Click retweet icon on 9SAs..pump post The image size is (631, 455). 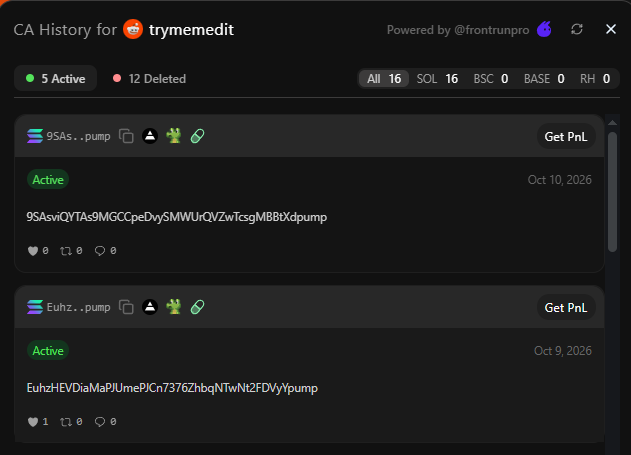point(66,251)
